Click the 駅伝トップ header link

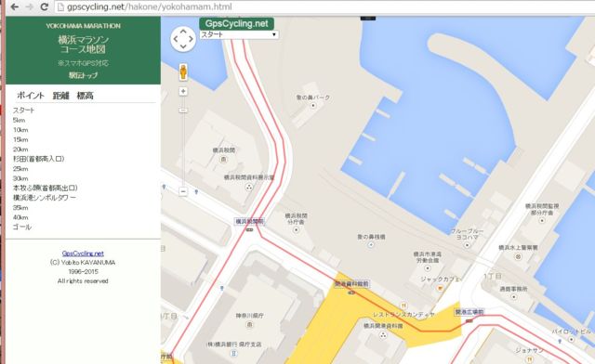(83, 75)
